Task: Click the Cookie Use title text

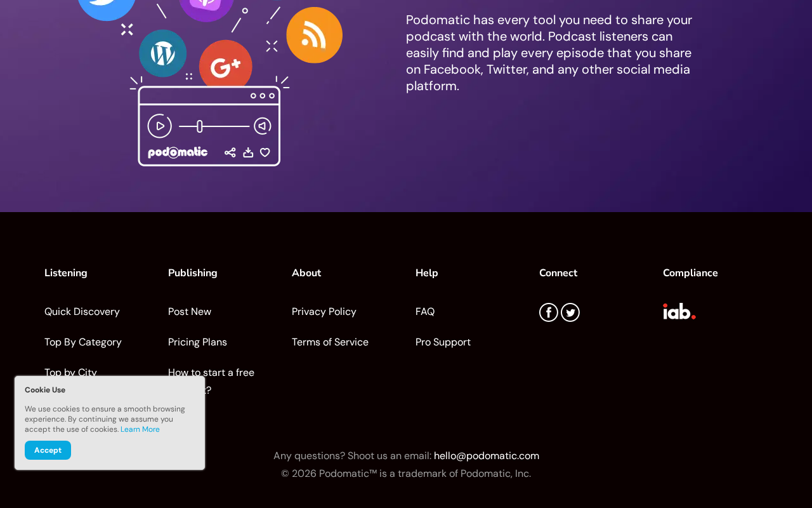Action: click(x=45, y=390)
